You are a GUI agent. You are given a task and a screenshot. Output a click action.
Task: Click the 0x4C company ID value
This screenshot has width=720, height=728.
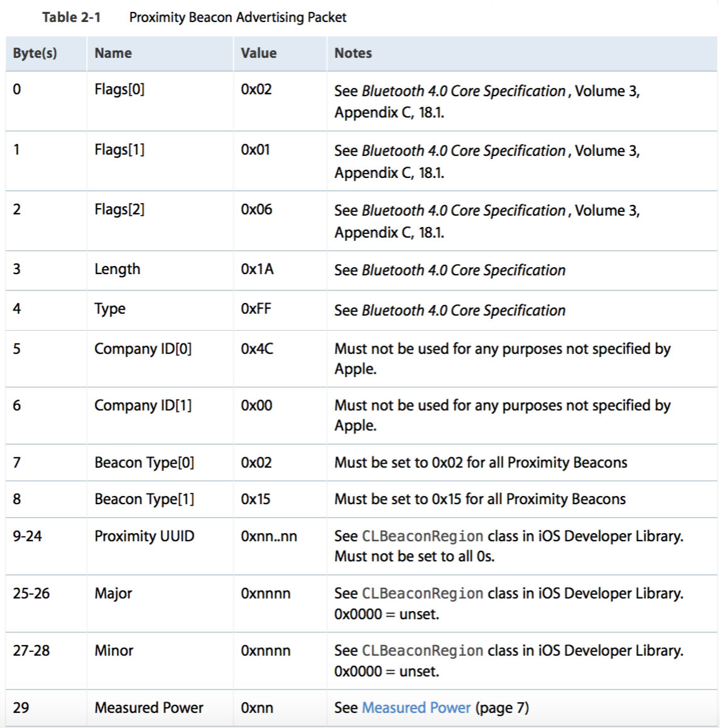(257, 350)
